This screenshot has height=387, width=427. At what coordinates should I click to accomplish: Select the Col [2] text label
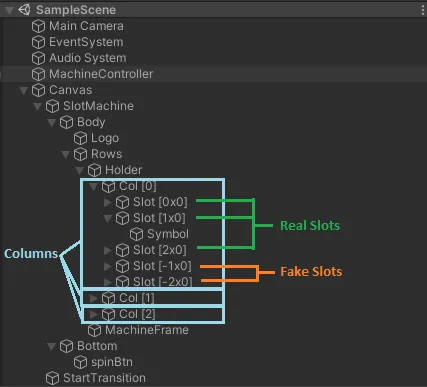click(x=137, y=314)
